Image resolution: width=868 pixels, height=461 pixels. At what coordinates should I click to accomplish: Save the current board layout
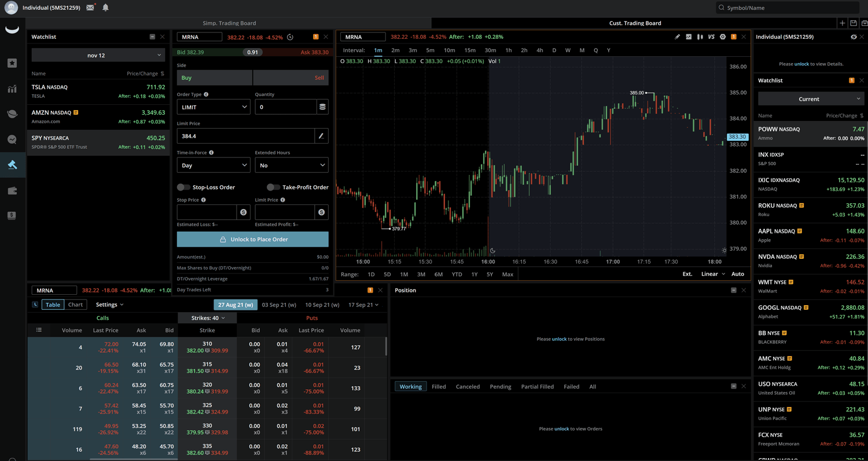point(854,23)
